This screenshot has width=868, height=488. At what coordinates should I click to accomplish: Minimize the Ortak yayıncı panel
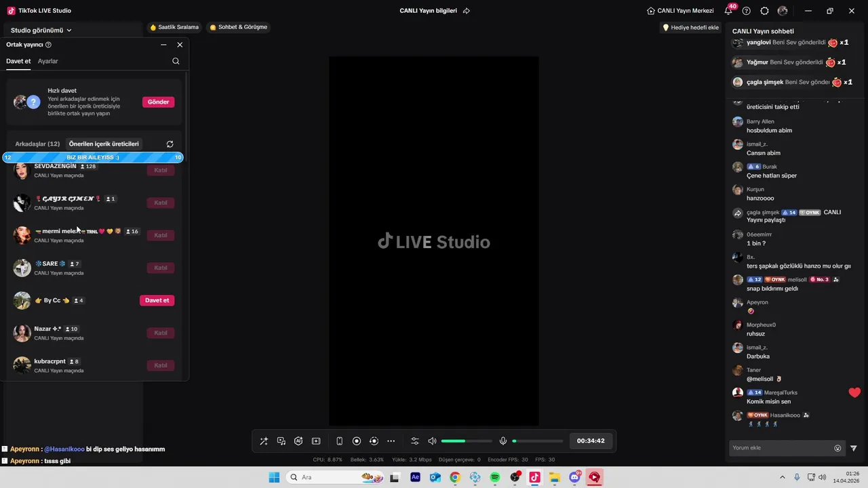163,45
